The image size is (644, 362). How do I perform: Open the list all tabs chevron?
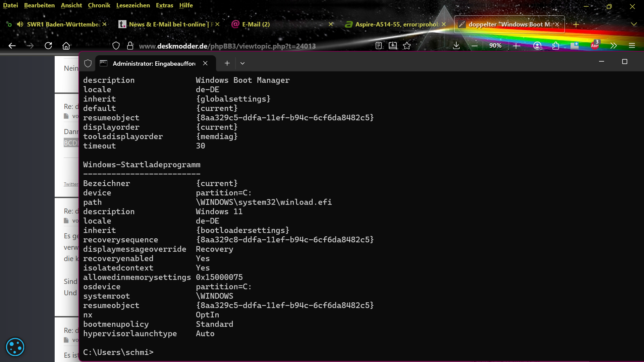point(634,24)
